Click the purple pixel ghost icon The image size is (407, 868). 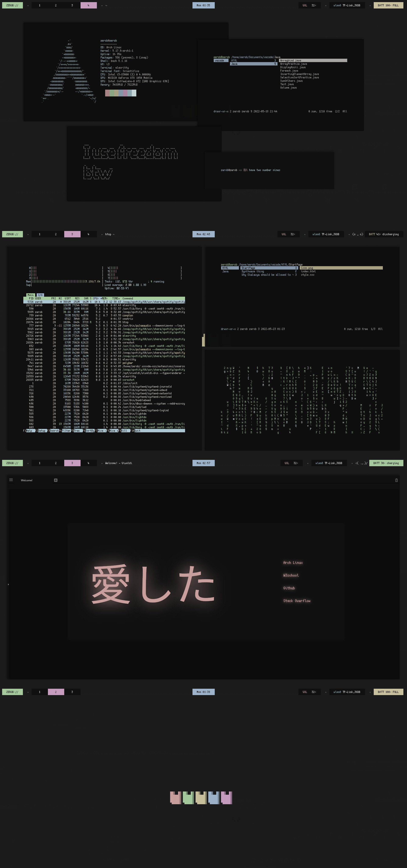[226, 798]
